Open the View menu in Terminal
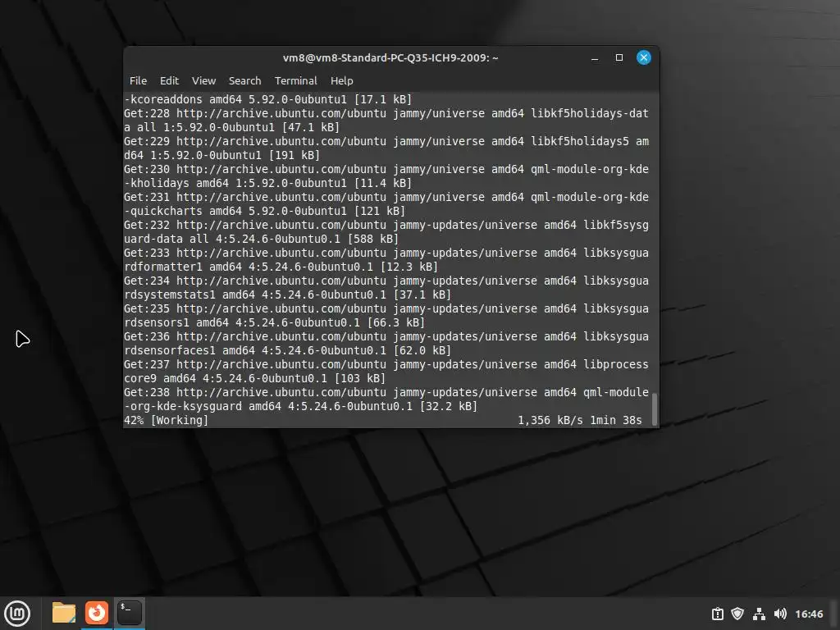This screenshot has width=840, height=630. pos(203,81)
